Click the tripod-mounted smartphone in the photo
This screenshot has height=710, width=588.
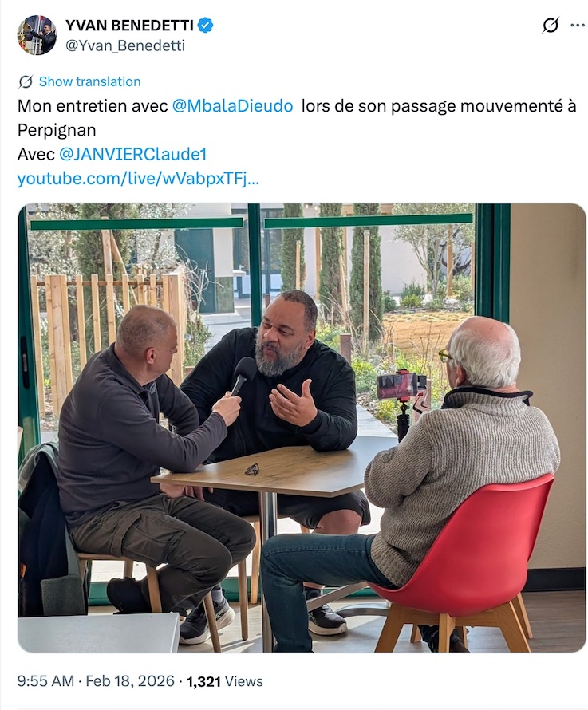tap(401, 398)
